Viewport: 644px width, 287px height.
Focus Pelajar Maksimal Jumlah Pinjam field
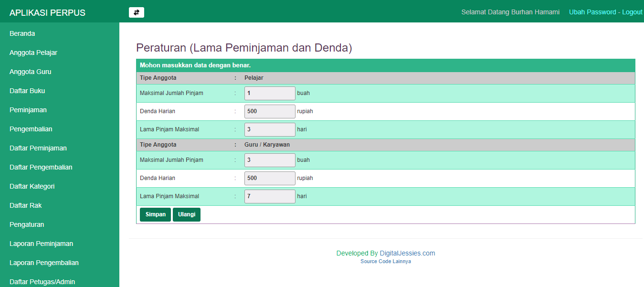tap(270, 93)
